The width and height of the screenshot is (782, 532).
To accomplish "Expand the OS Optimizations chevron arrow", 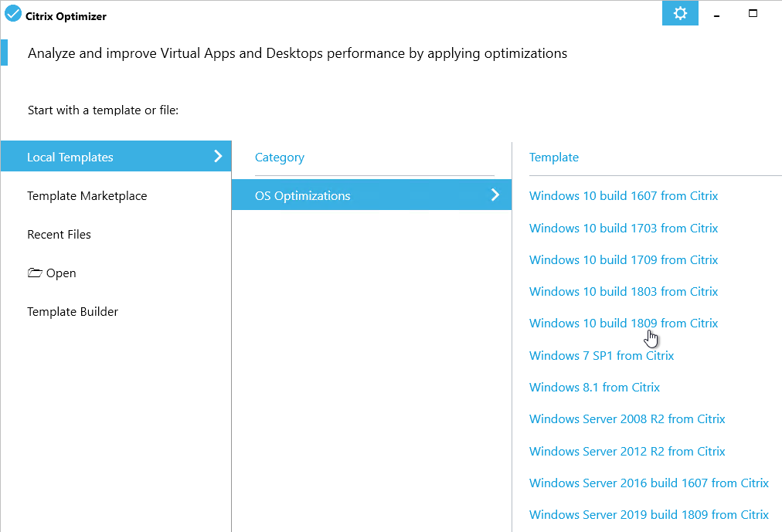I will pos(495,195).
